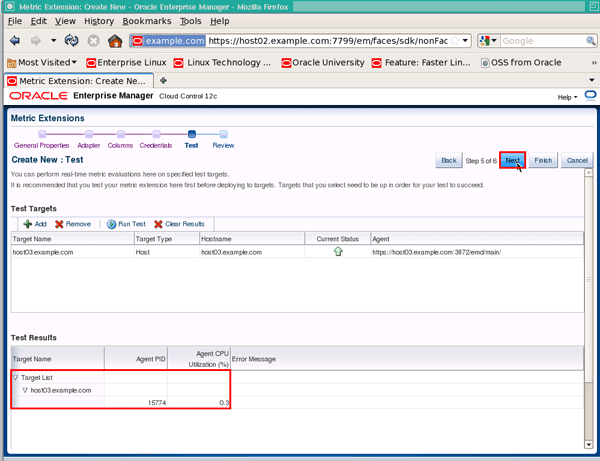Open the Oracle University bookmark
600x461 pixels.
coord(323,62)
